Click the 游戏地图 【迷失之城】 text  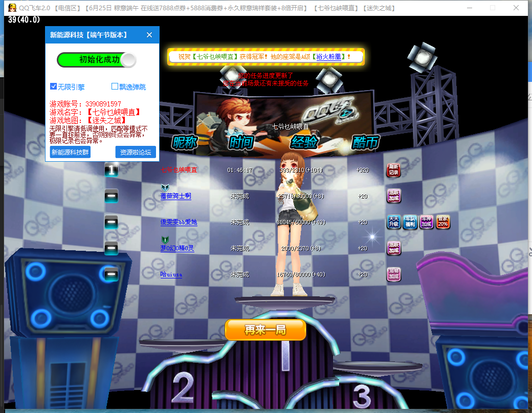88,120
